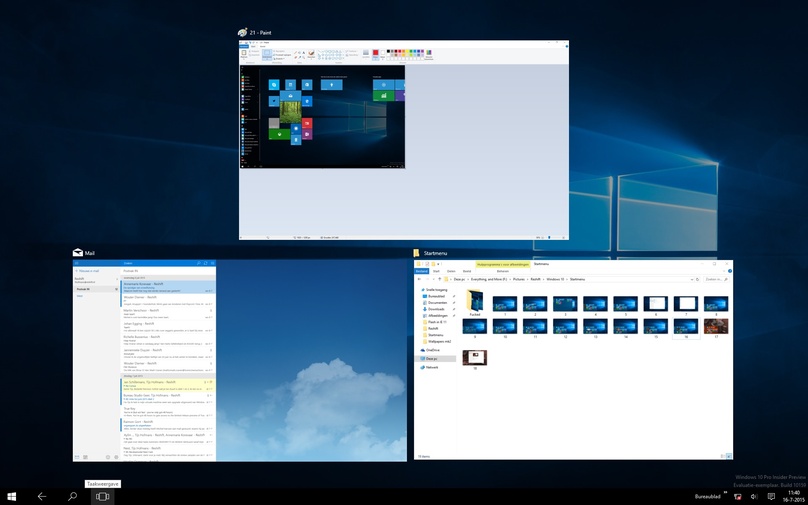Select the Pencil tool in Paint

(296, 53)
